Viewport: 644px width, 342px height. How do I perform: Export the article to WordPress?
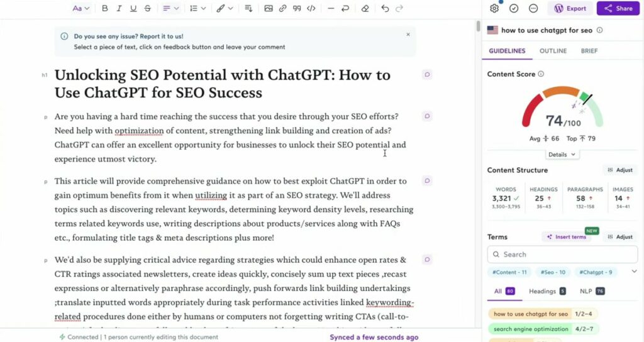coord(570,8)
